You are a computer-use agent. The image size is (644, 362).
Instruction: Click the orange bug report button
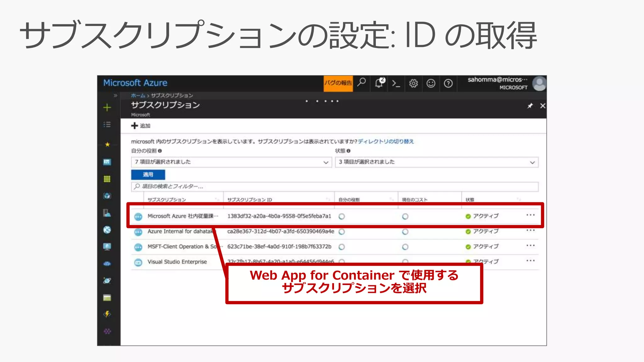338,83
